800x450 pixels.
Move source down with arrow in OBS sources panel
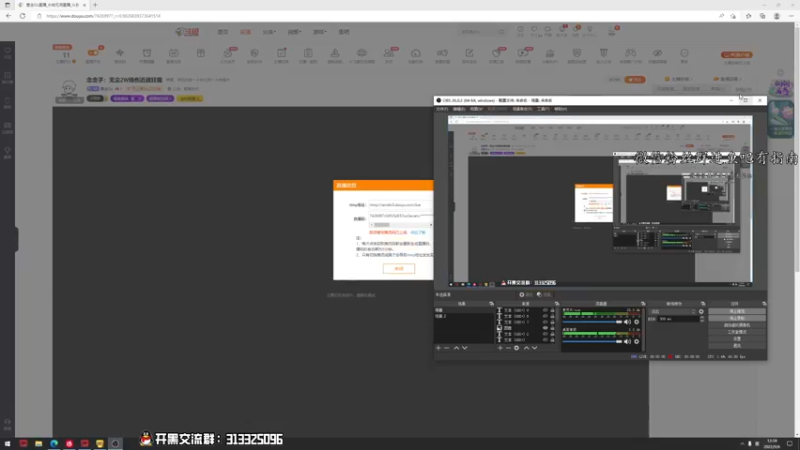coord(535,348)
